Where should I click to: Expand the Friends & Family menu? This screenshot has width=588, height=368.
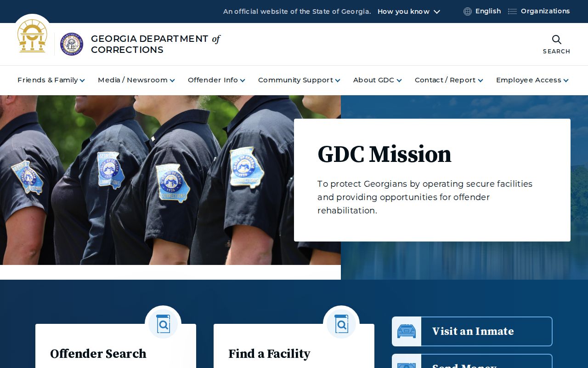(51, 80)
